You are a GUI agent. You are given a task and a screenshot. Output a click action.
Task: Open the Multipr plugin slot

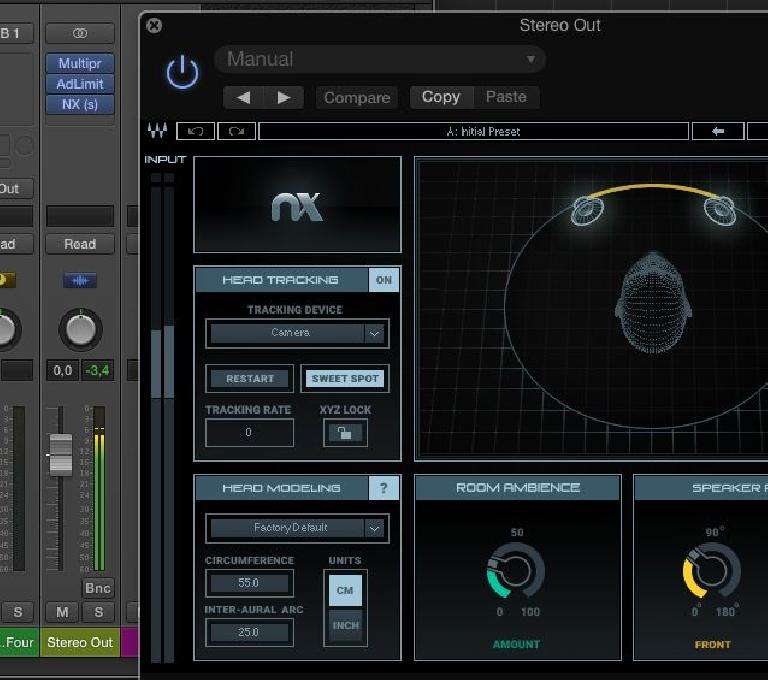tap(80, 63)
